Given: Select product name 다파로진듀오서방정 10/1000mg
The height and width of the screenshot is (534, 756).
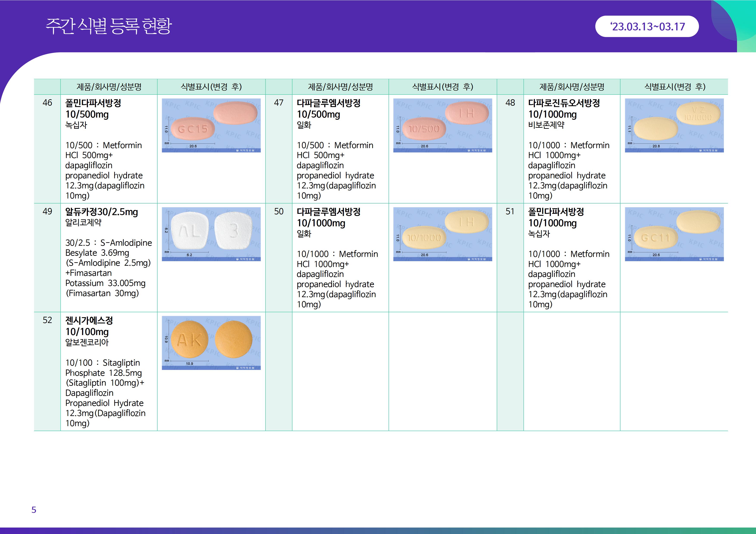Looking at the screenshot, I should pos(564,109).
